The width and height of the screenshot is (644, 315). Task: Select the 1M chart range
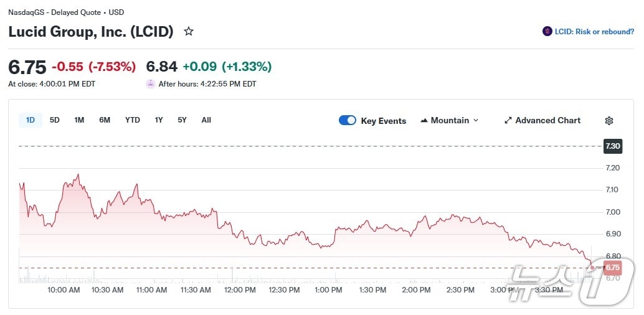click(x=79, y=120)
